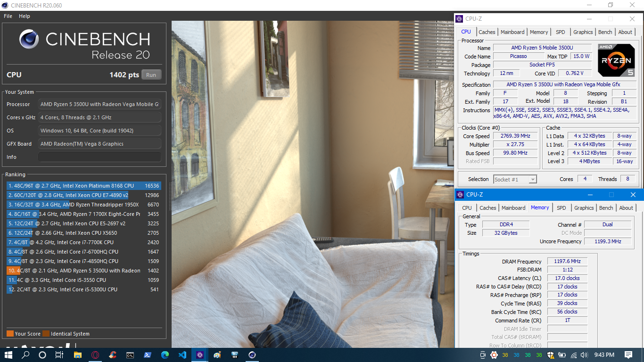Select the Core i7-6700HQ ranking row
The width and height of the screenshot is (644, 362).
point(83,252)
